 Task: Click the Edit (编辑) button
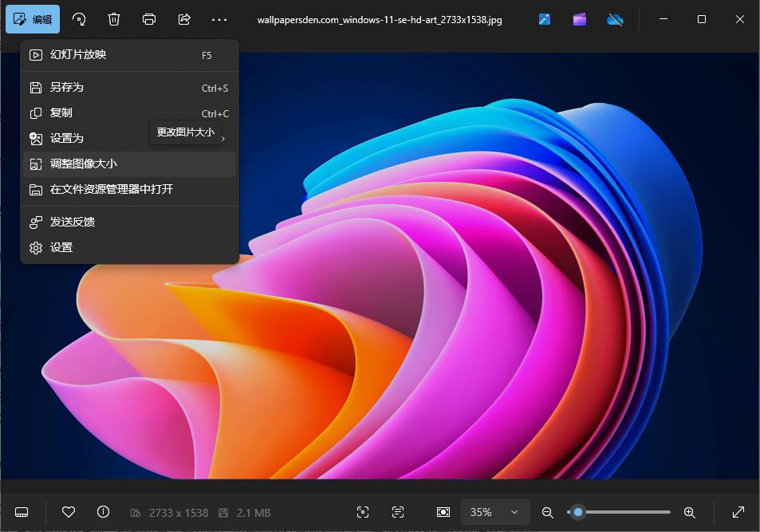[x=33, y=19]
